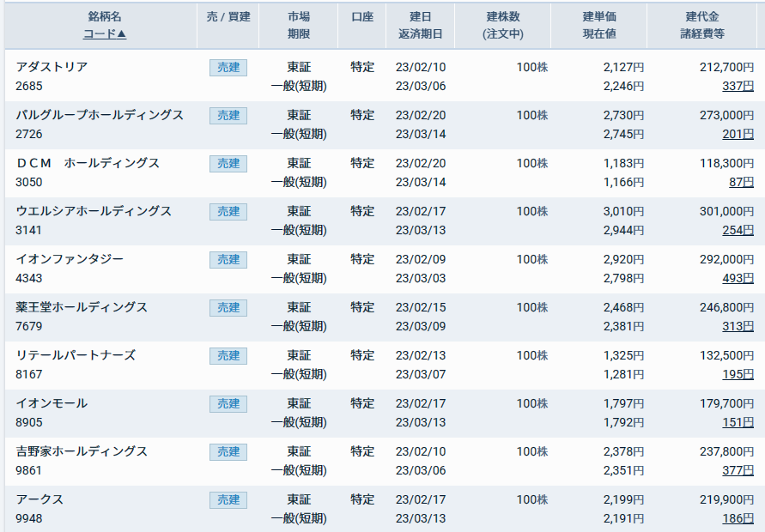Click stock code 2685

[29, 87]
